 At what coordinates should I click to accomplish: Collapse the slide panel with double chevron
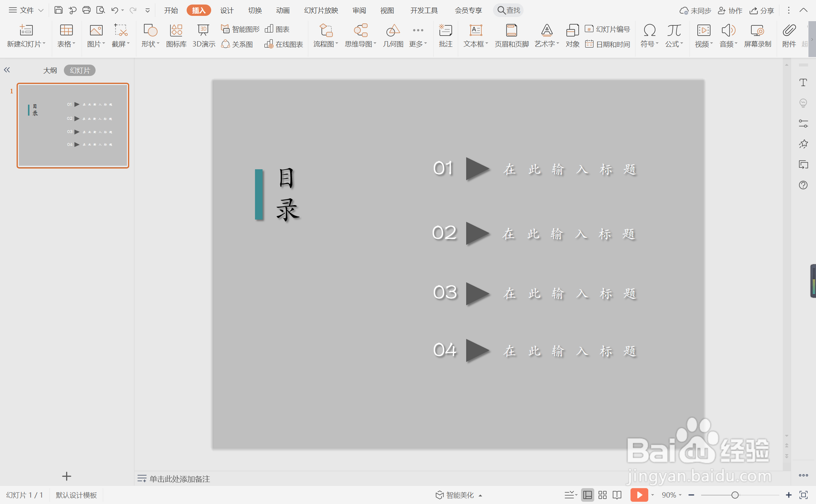[x=7, y=70]
